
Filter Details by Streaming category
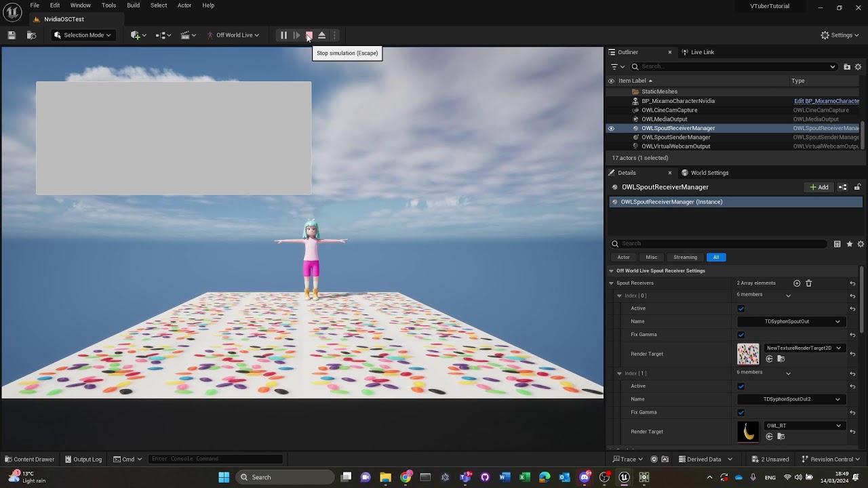tap(685, 258)
